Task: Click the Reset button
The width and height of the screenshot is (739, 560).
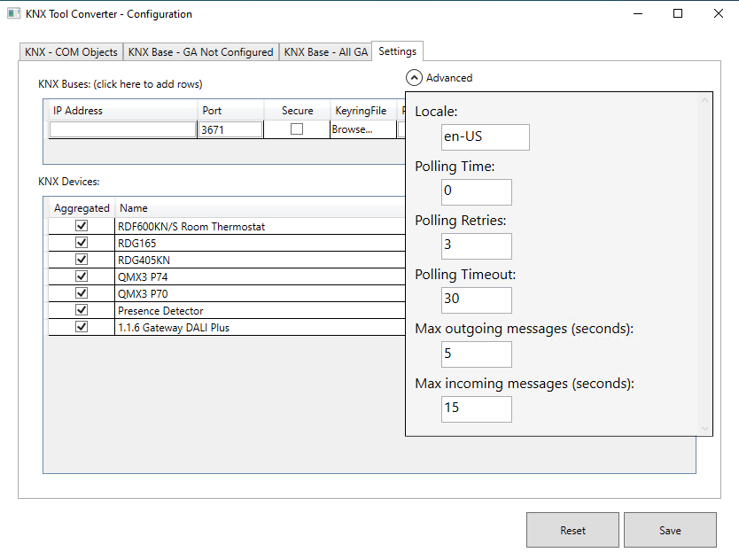Action: click(572, 530)
